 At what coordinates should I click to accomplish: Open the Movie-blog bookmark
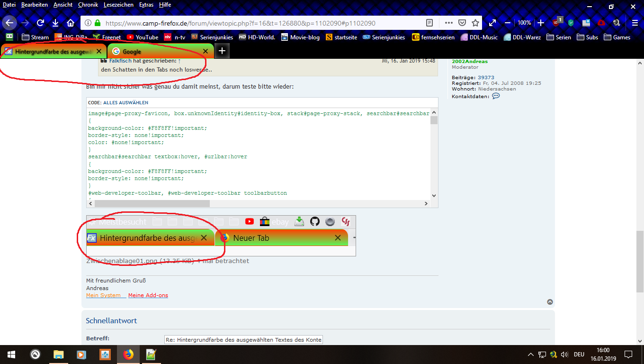tap(300, 37)
